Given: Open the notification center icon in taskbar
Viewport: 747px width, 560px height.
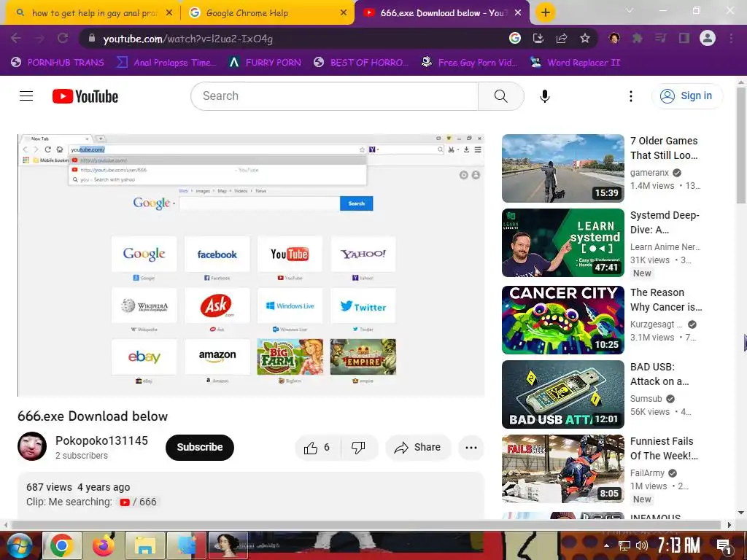Looking at the screenshot, I should pos(724,545).
